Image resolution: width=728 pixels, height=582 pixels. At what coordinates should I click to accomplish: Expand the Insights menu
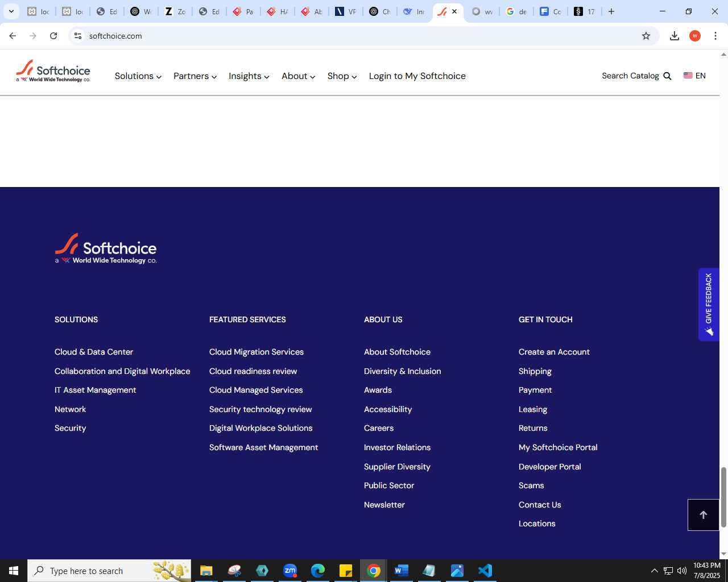pos(249,76)
